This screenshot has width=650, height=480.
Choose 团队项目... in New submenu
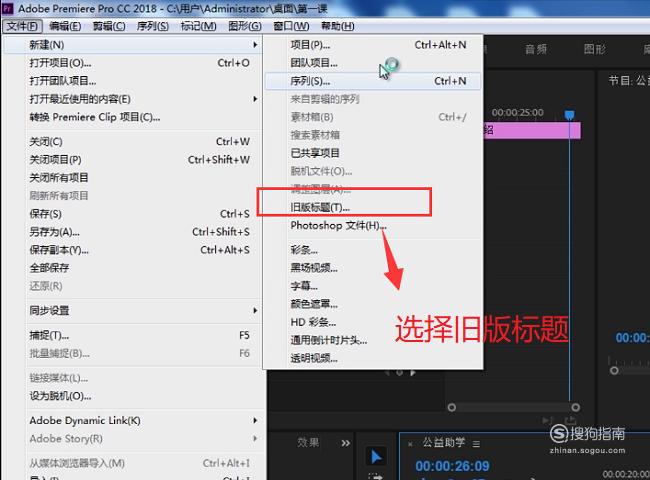click(x=373, y=63)
